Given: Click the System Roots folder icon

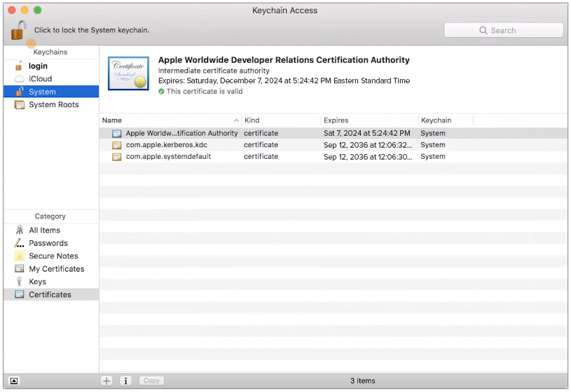Looking at the screenshot, I should pyautogui.click(x=20, y=105).
